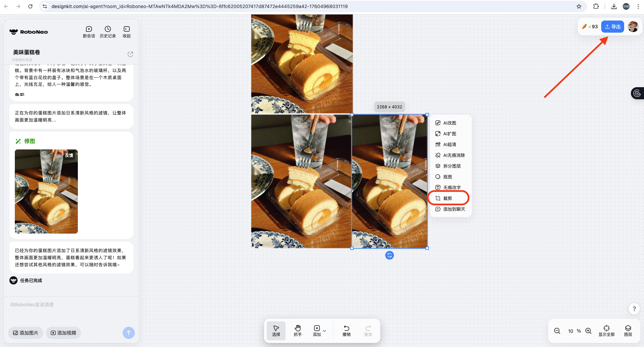
Task: Start a new conversation (新会话)
Action: (x=89, y=32)
